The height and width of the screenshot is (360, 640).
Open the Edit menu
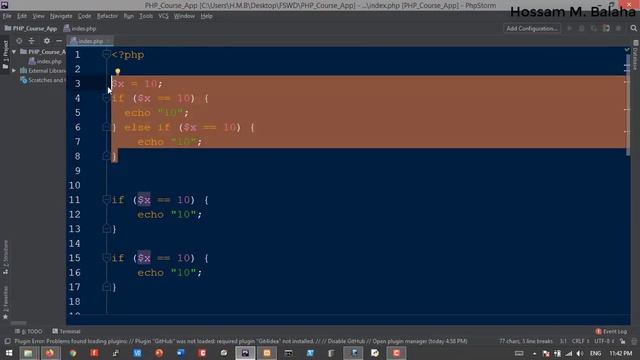[x=22, y=16]
